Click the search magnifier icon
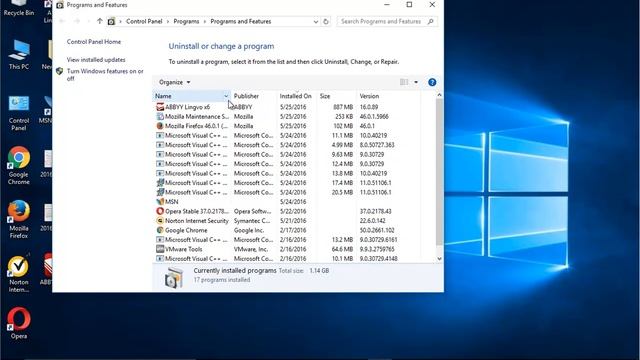Viewport: 640px width, 360px height. 430,21
